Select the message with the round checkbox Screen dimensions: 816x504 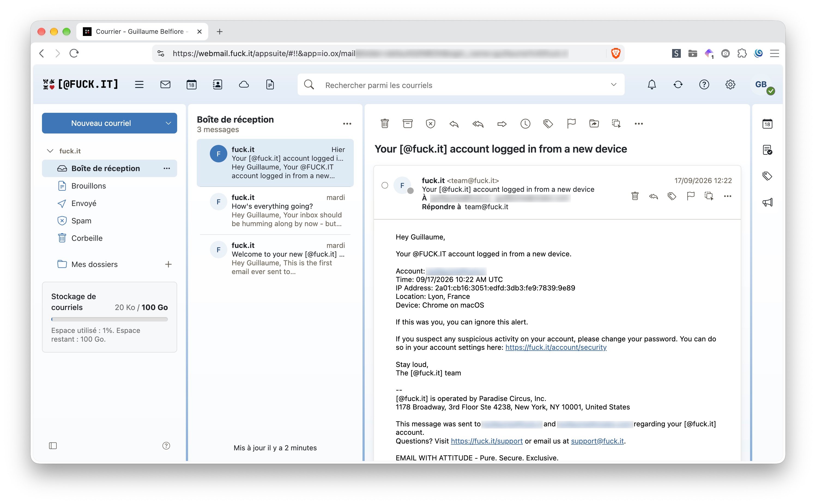click(x=385, y=185)
